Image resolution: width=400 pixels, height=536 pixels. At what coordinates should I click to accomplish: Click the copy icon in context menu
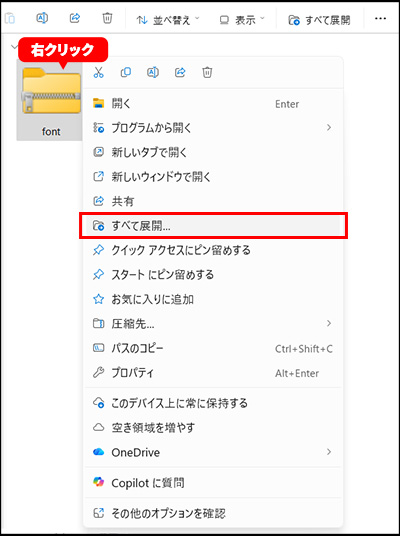[126, 72]
